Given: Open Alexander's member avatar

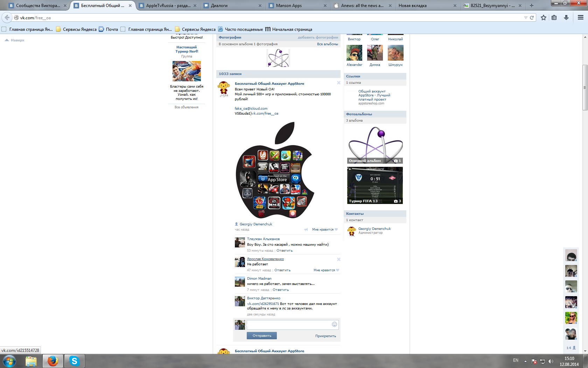Looking at the screenshot, I should coord(354,53).
